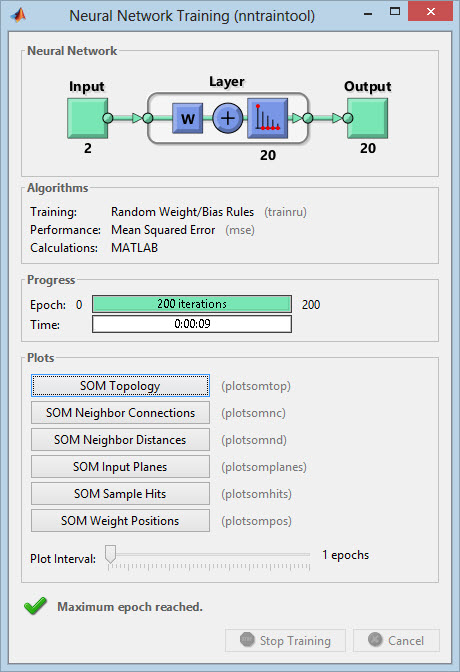Open the SOM Neighbor Connections plot
Screen dimensions: 460x672
click(x=120, y=413)
